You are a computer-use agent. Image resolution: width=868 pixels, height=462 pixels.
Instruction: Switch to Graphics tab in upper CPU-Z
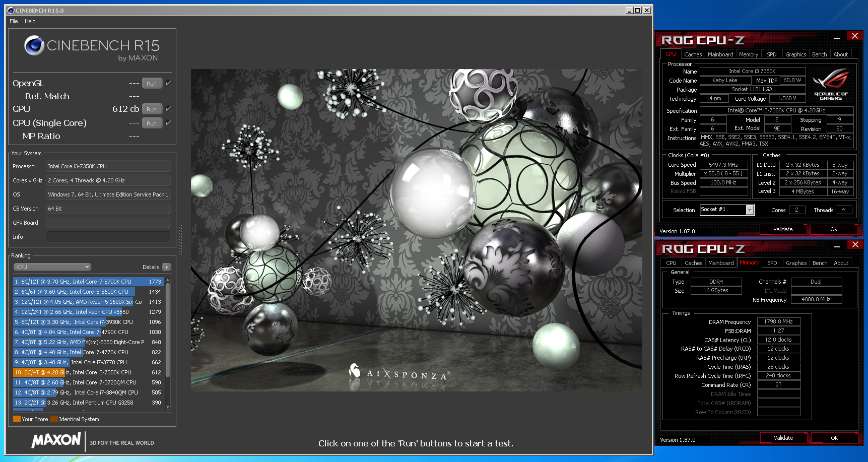795,54
